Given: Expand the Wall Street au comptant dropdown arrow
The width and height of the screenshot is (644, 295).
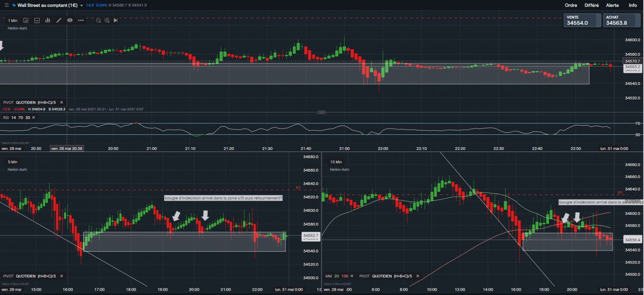Looking at the screenshot, I should coord(82,5).
